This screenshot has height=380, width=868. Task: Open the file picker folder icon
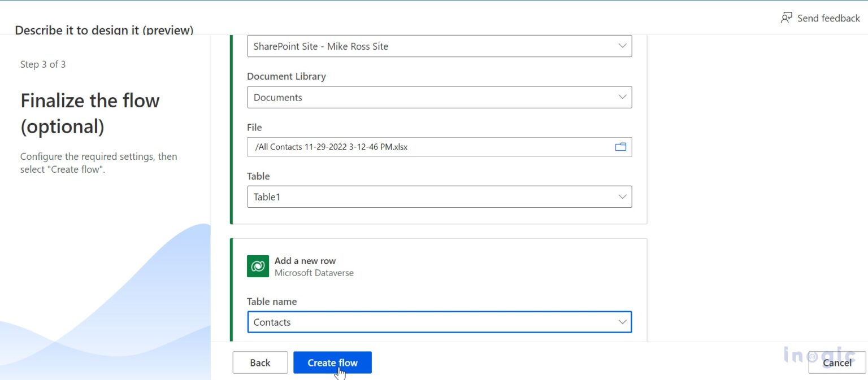(x=620, y=147)
